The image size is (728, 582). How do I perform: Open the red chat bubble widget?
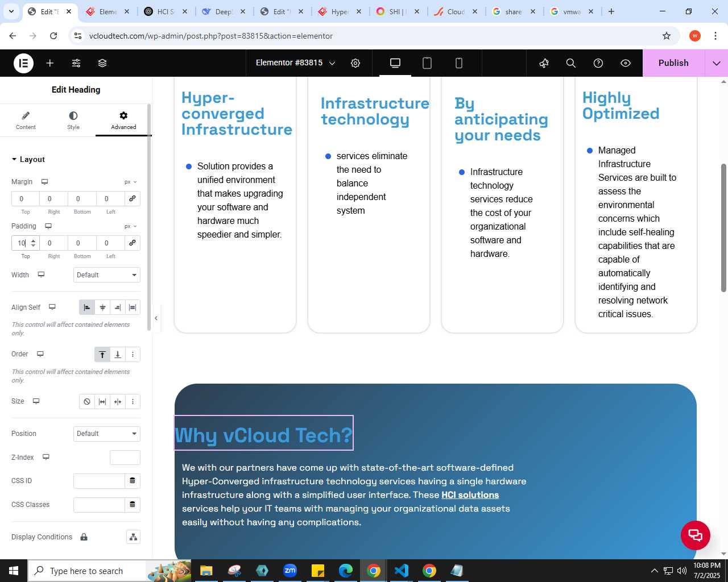[695, 535]
